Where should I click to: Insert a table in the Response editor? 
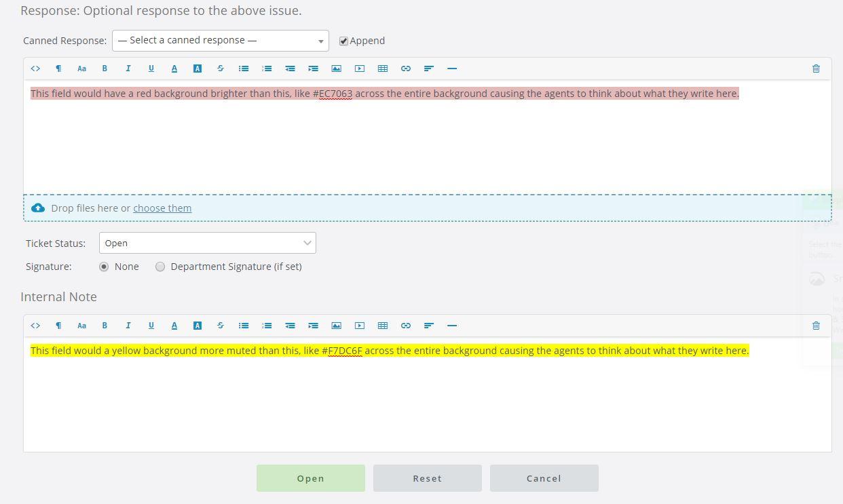tap(383, 69)
